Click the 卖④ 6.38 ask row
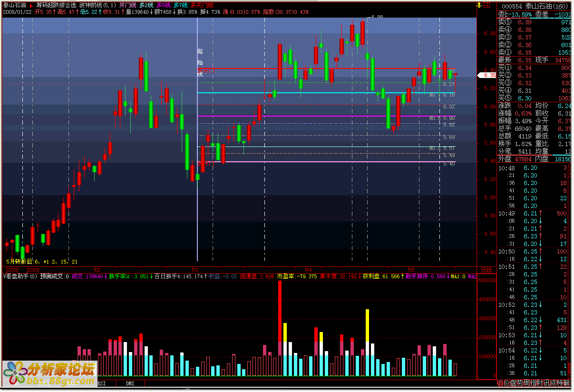The image size is (574, 392). (x=535, y=29)
